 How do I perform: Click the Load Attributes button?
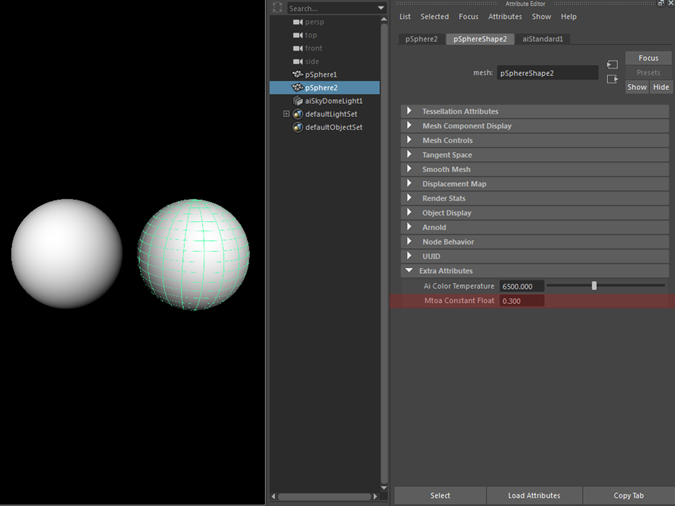pyautogui.click(x=534, y=496)
